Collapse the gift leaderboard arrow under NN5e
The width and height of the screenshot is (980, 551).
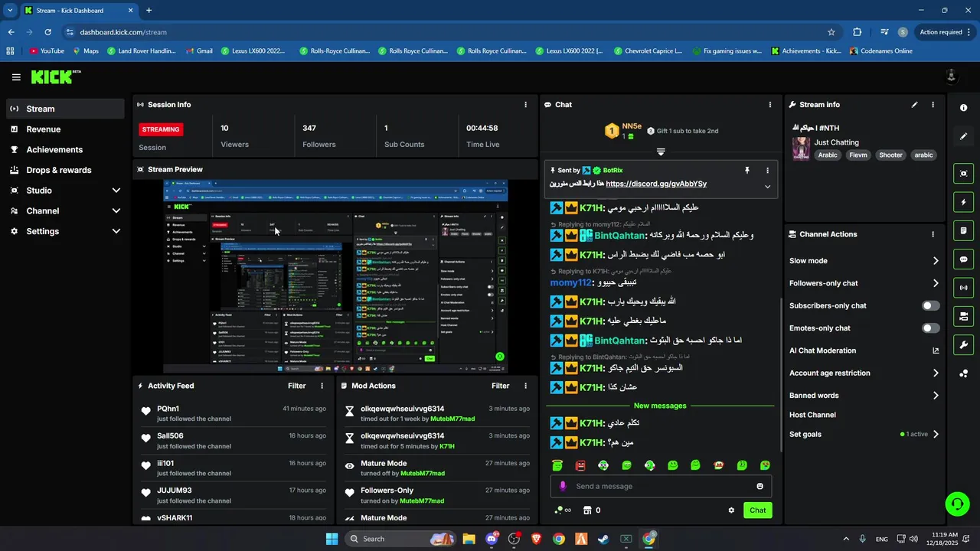(x=661, y=152)
